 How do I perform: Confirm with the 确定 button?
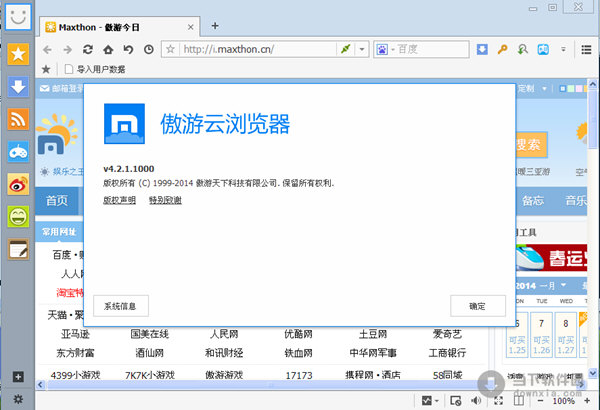478,306
